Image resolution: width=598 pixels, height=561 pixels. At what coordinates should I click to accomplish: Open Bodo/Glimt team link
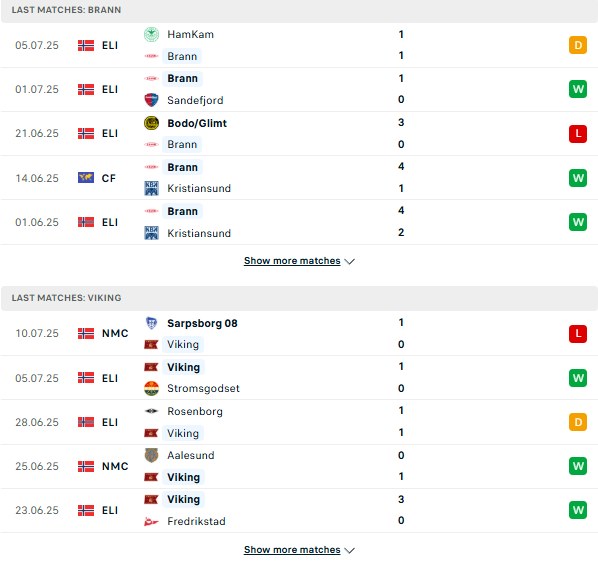[x=197, y=123]
